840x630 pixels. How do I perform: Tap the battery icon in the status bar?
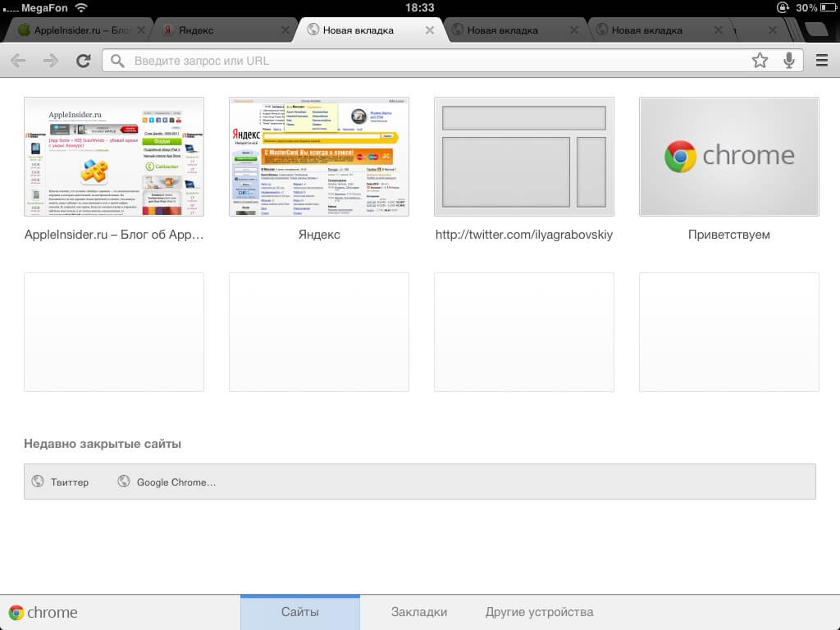tap(828, 7)
